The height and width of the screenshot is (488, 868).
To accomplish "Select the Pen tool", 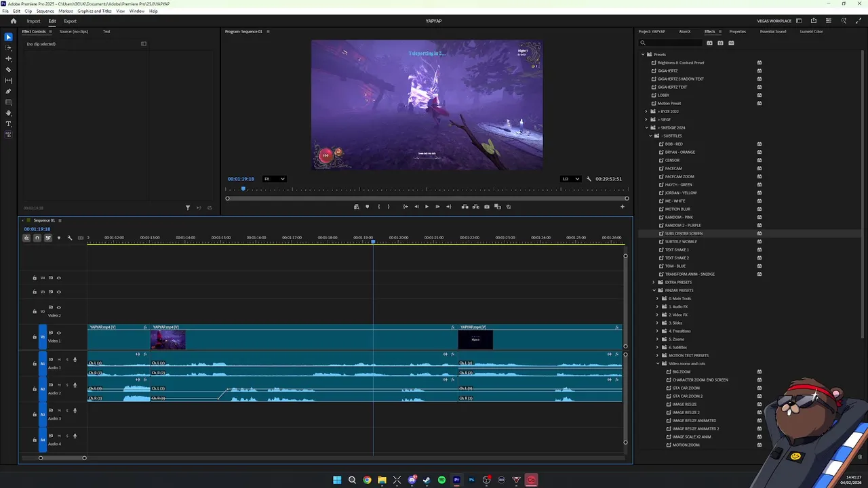I will pyautogui.click(x=8, y=91).
